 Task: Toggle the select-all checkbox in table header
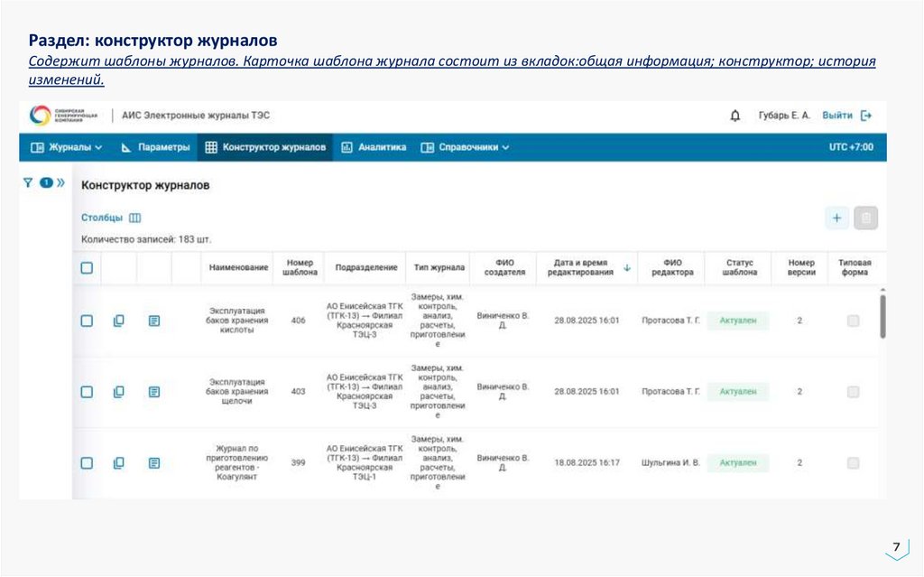(x=87, y=268)
